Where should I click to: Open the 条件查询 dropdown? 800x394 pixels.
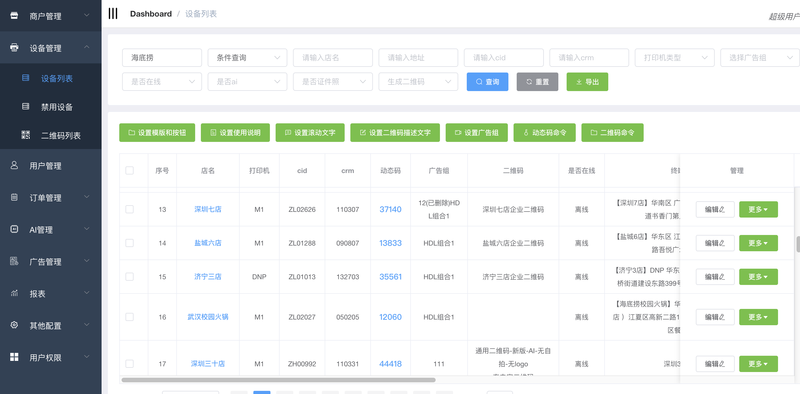coord(247,58)
